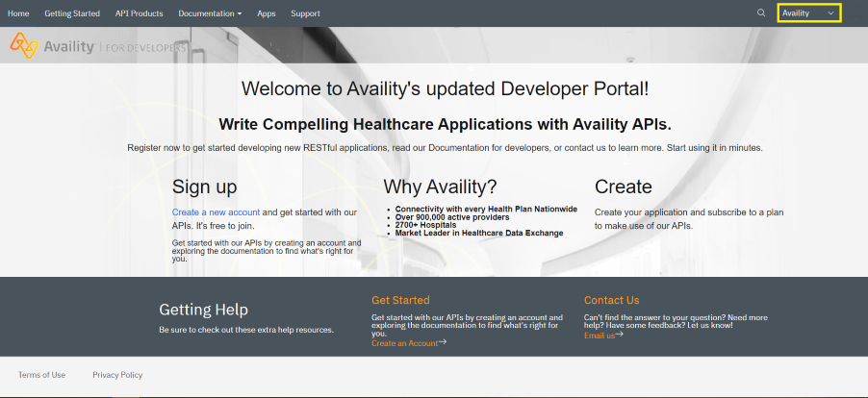The width and height of the screenshot is (868, 398).
Task: Click the '2700+ Hospitals' bullet
Action: coord(425,225)
